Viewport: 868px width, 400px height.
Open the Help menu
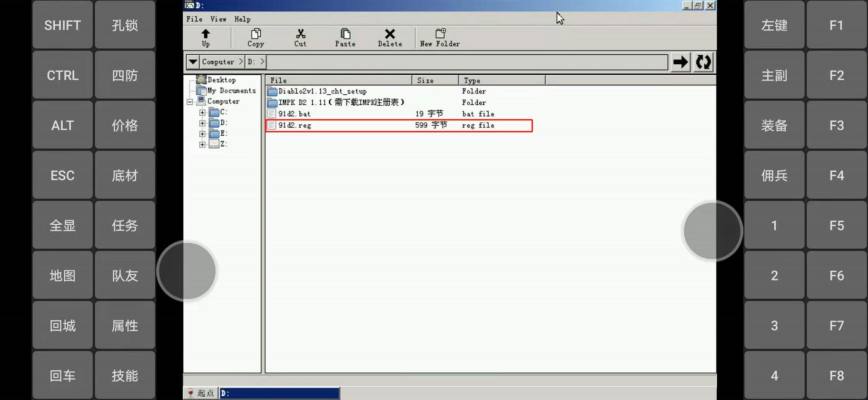click(242, 19)
